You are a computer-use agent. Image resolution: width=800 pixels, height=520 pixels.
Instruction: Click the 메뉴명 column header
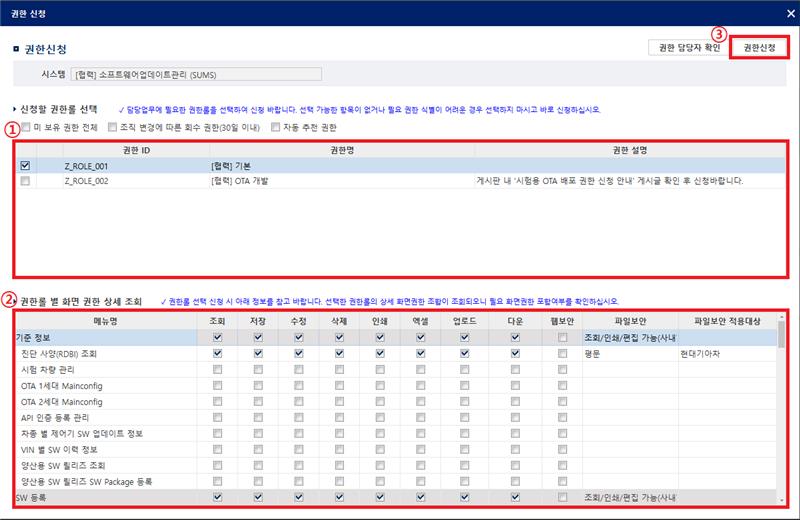(106, 321)
